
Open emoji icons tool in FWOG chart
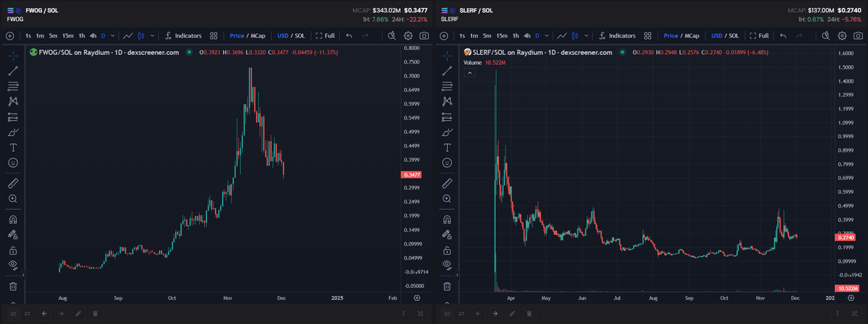13,162
